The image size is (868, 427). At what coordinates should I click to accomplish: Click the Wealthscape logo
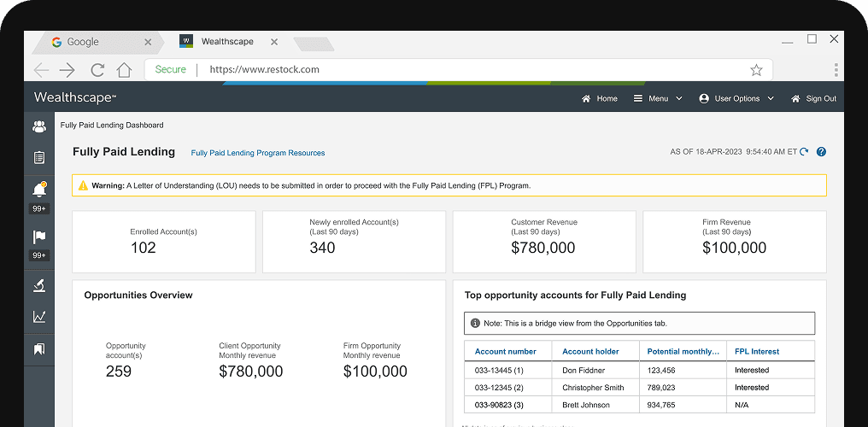[75, 98]
